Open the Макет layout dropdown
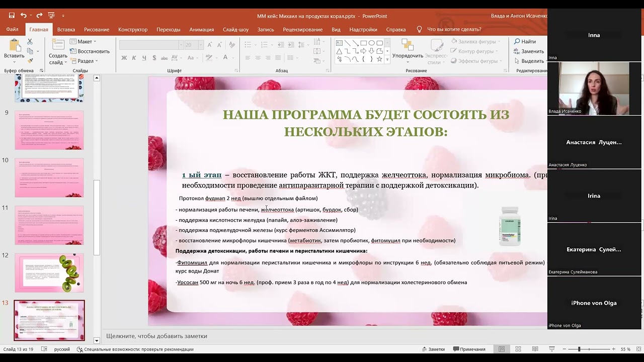644x362 pixels. [83, 41]
